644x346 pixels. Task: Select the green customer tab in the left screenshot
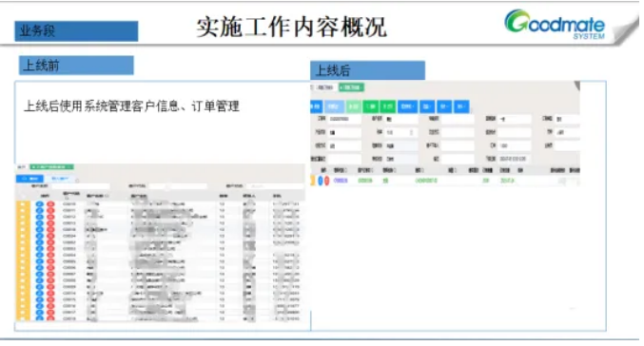pos(51,167)
